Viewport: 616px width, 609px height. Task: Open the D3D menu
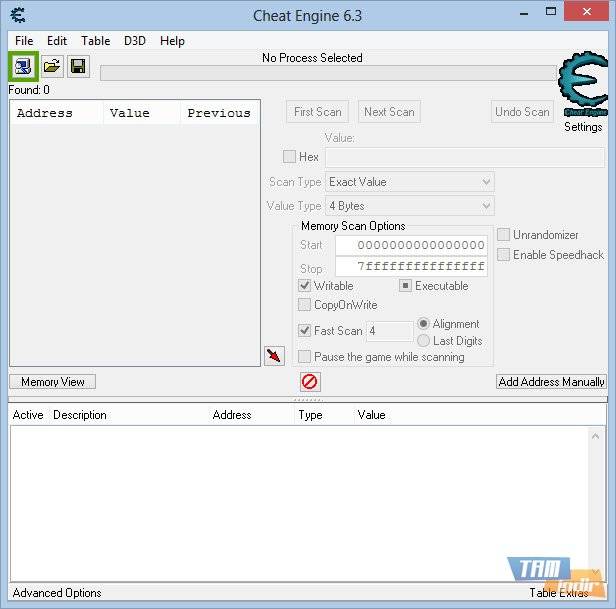[x=135, y=41]
